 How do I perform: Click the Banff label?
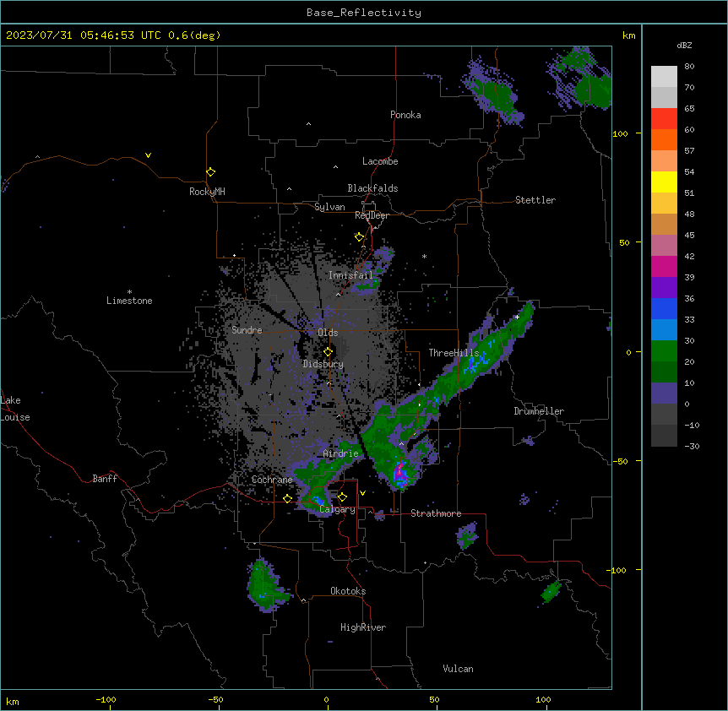(105, 479)
